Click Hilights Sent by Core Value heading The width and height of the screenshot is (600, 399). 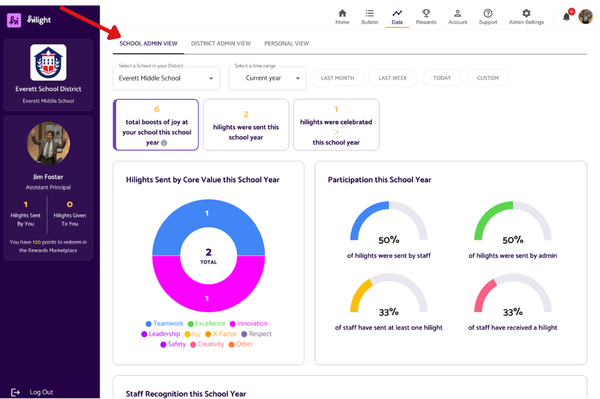pyautogui.click(x=203, y=180)
